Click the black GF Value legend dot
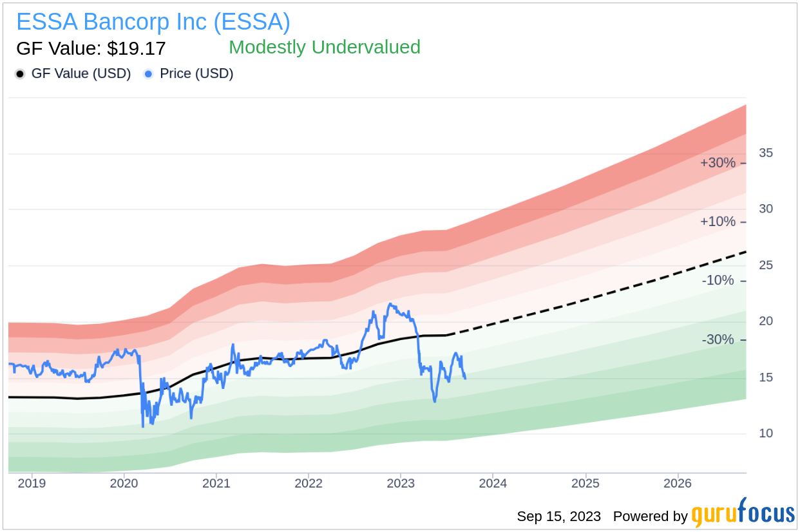 coord(20,74)
